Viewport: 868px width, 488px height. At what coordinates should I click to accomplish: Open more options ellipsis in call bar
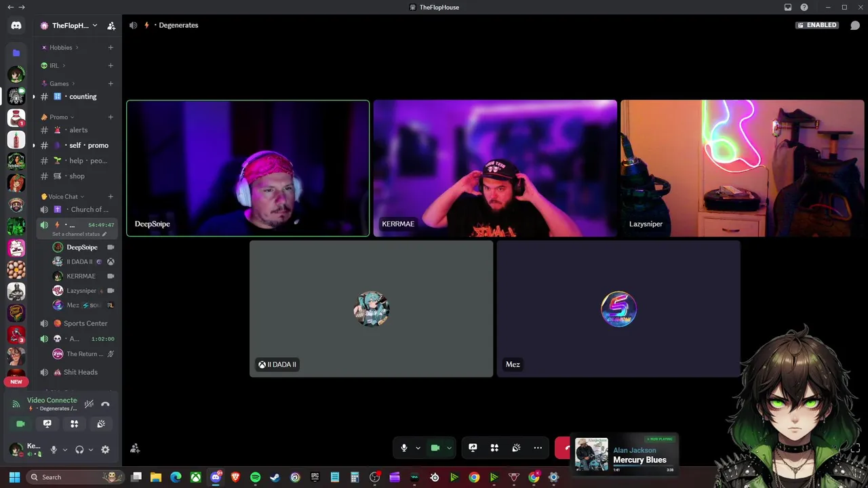click(x=538, y=448)
